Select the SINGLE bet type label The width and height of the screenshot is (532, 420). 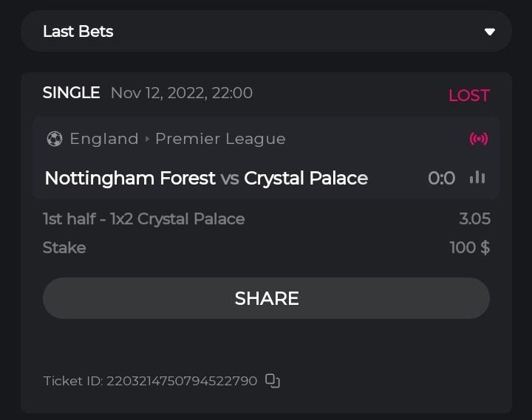71,93
